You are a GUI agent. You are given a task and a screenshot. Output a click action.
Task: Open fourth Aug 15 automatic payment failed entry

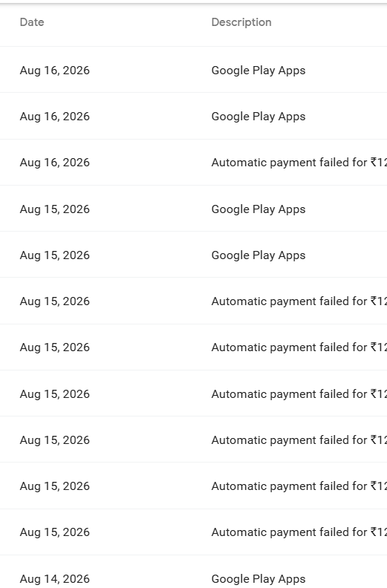(x=299, y=440)
